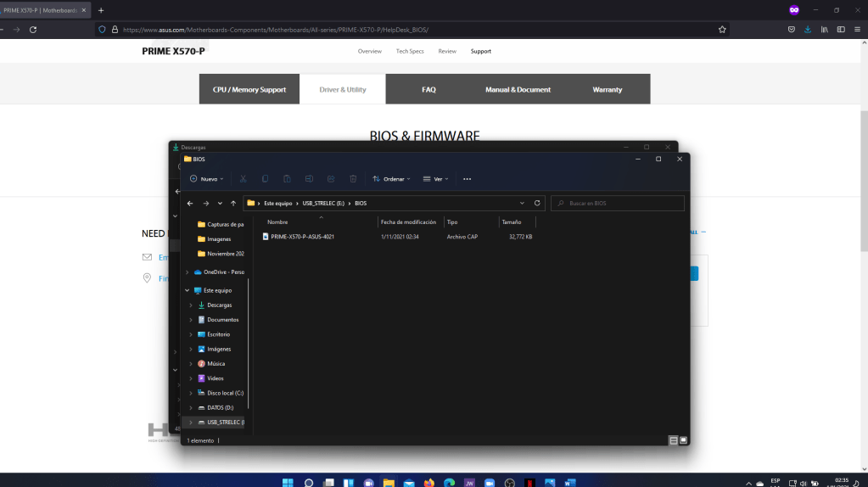Viewport: 868px width, 487px height.
Task: Click the Windows Start button on taskbar
Action: coord(287,483)
